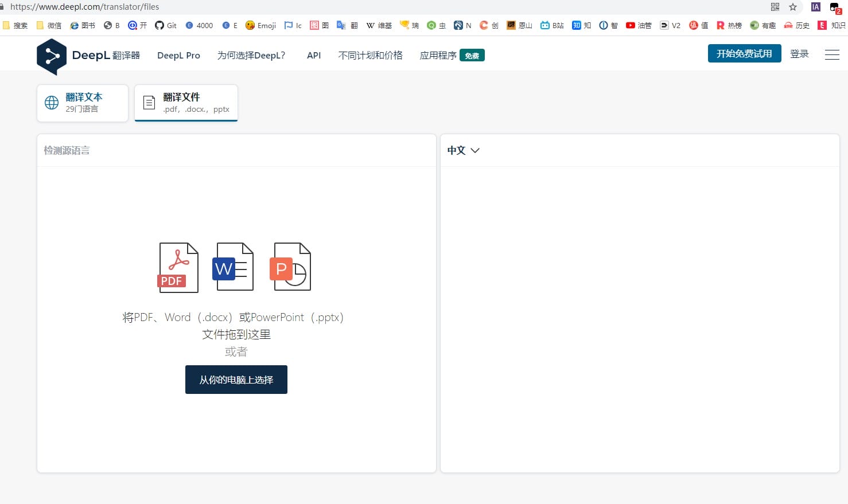Open the 油管 YouTube bookmark

[639, 25]
